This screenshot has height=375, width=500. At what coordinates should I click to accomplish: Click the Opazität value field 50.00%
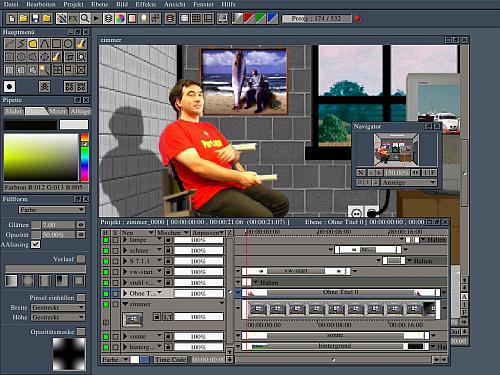(x=58, y=235)
